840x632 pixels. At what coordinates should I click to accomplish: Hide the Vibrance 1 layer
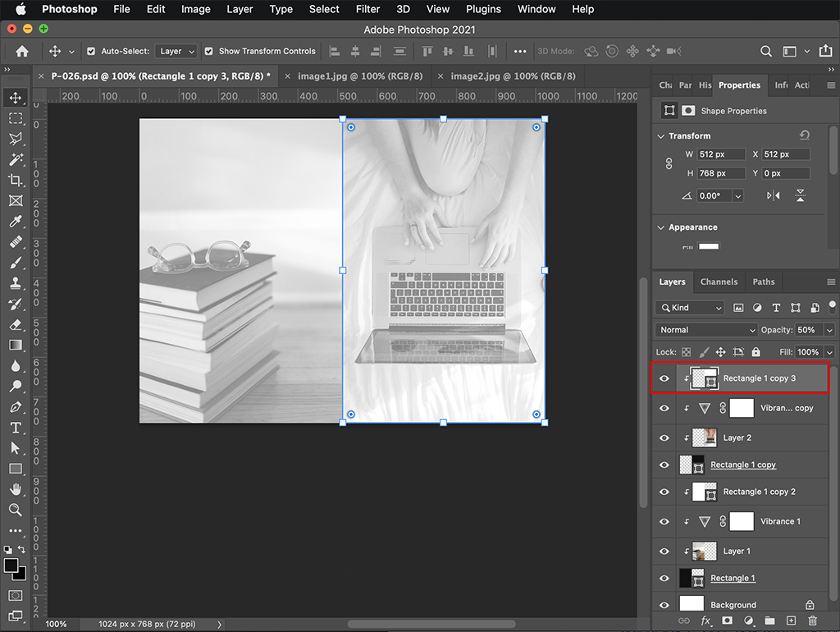[664, 521]
